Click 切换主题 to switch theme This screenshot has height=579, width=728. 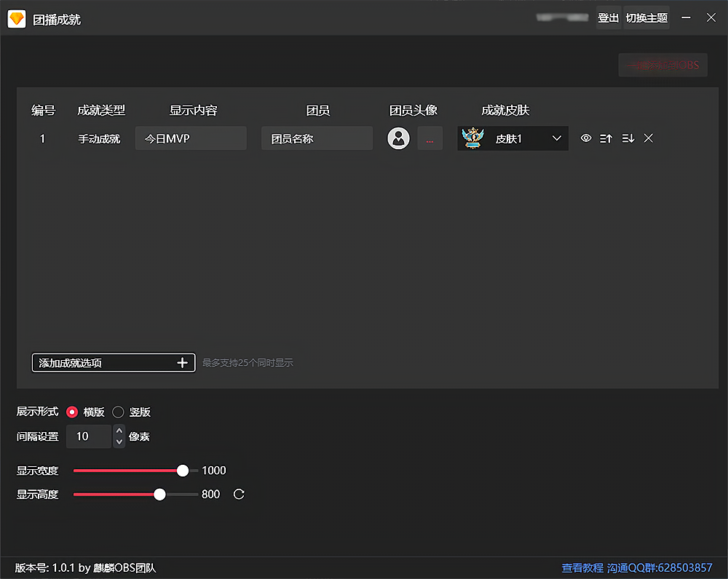[x=646, y=18]
